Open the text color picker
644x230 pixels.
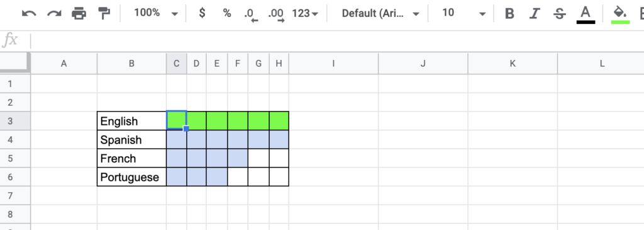(x=586, y=14)
